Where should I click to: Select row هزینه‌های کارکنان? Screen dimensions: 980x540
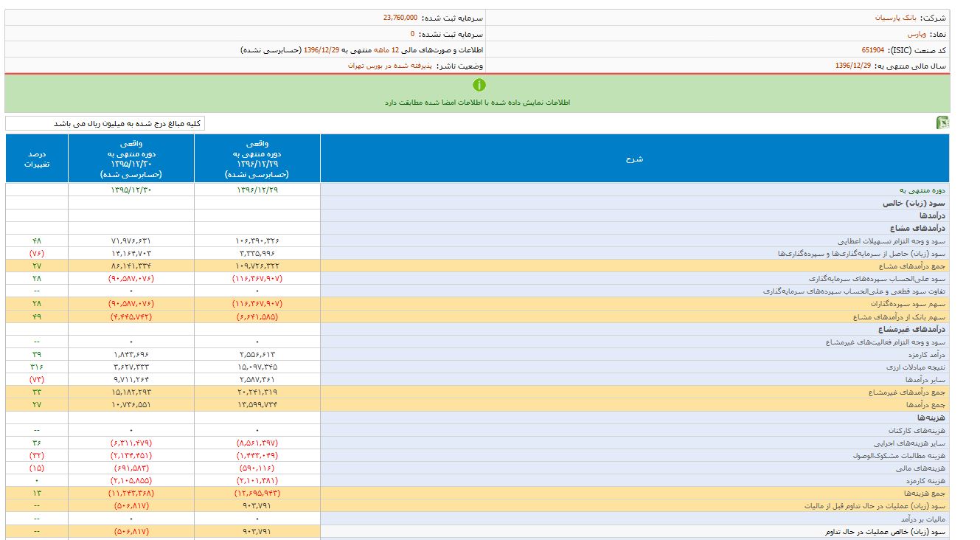tap(477, 430)
